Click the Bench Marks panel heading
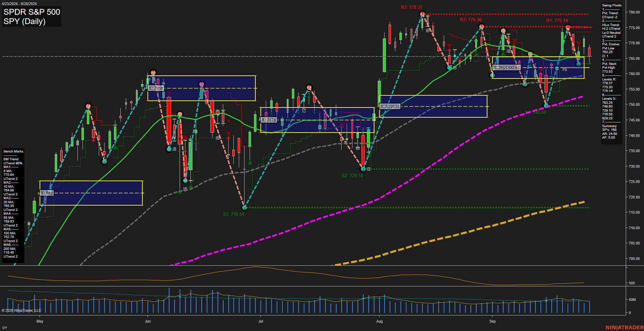Image resolution: width=644 pixels, height=331 pixels. click(14, 151)
